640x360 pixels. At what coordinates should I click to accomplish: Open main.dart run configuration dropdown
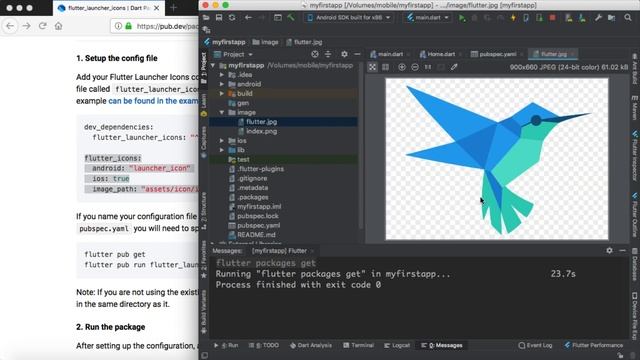(x=427, y=18)
